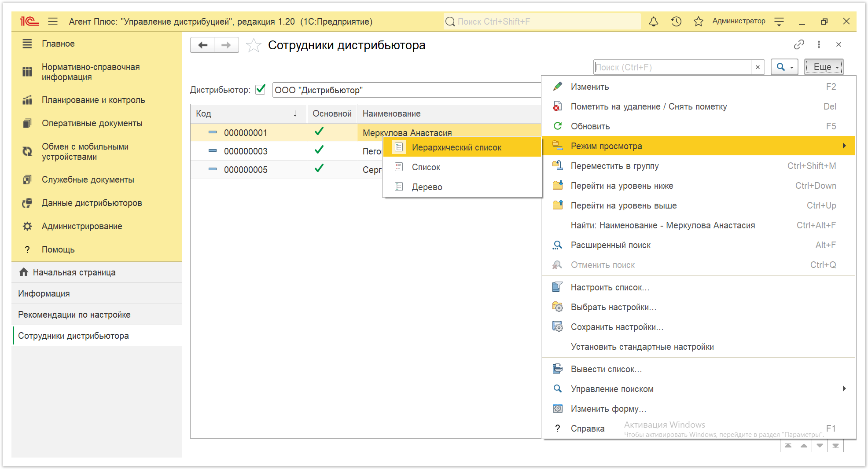Focus the Поиск (Ctrl+F) list field
868x469 pixels.
tap(672, 67)
